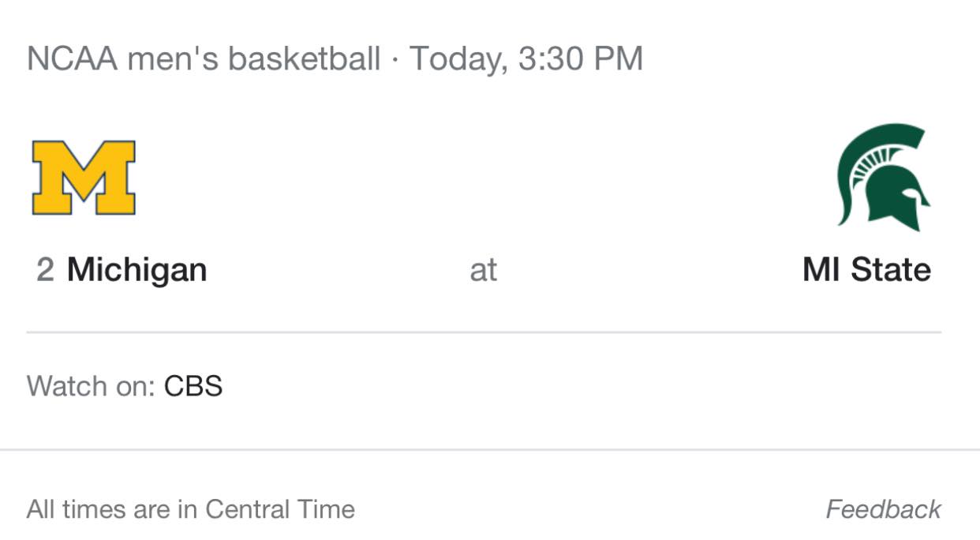
Task: Click the 3:30 PM game time
Action: [x=581, y=59]
